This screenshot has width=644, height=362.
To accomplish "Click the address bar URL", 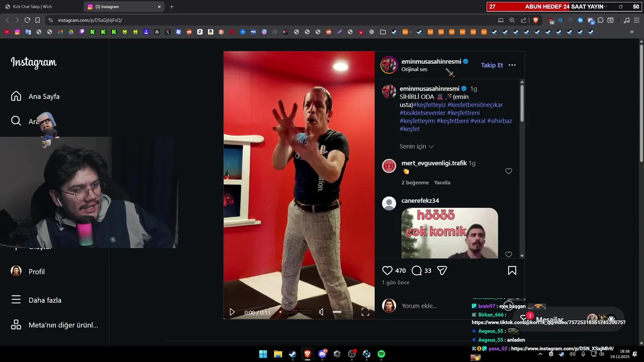I will click(90, 20).
